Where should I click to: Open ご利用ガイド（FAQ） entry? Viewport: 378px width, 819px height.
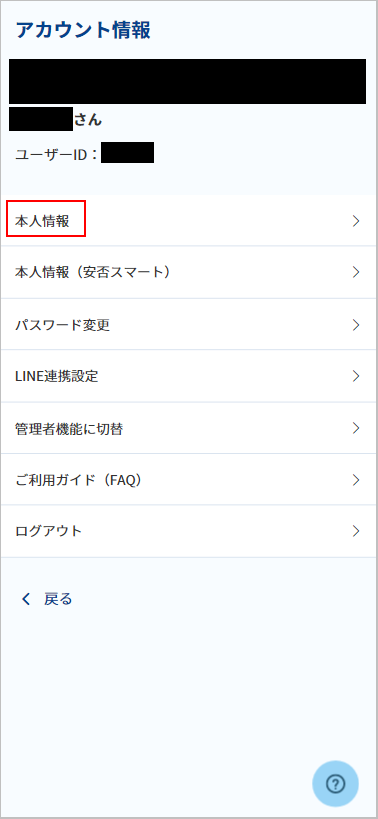(x=189, y=480)
